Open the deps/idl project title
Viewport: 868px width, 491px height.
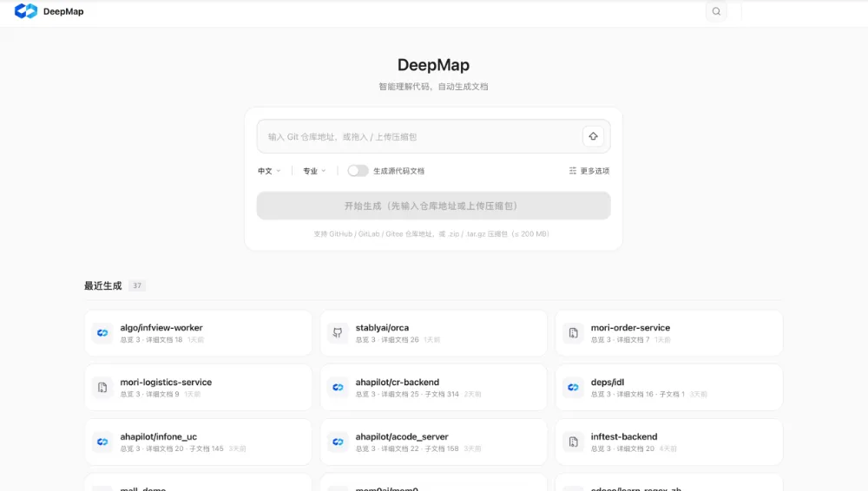(608, 382)
